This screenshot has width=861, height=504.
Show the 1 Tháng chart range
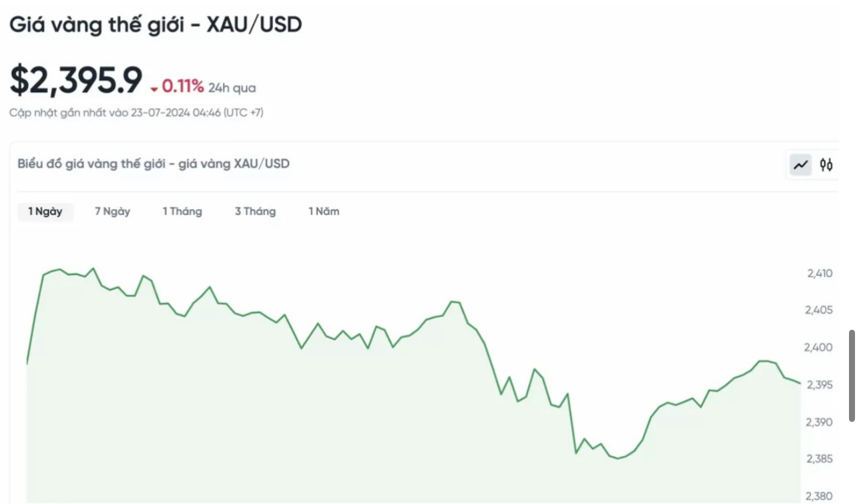pyautogui.click(x=182, y=212)
